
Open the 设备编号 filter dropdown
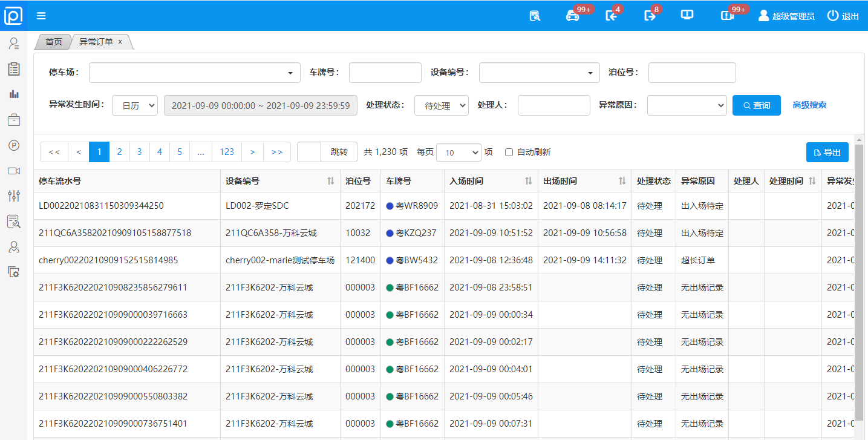[x=540, y=73]
